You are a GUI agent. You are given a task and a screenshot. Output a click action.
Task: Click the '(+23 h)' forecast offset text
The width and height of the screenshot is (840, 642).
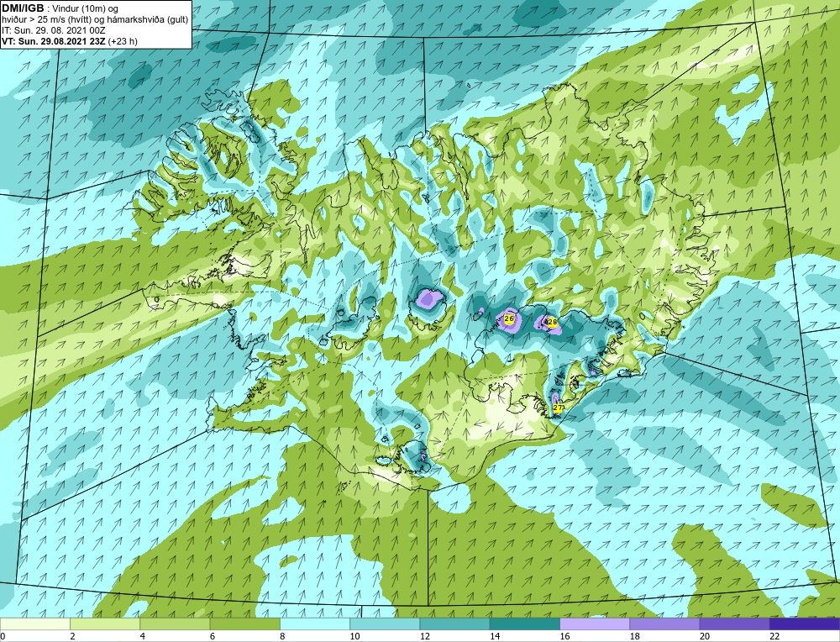tap(123, 41)
